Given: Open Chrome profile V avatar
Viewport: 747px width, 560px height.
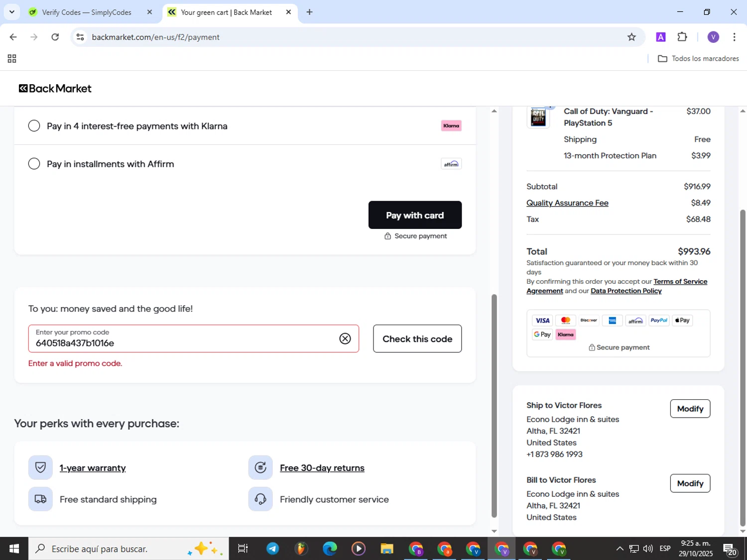Looking at the screenshot, I should click(x=713, y=37).
